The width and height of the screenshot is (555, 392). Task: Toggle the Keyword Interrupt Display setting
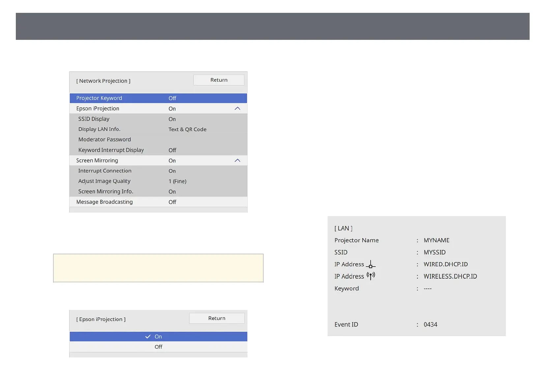tap(158, 150)
